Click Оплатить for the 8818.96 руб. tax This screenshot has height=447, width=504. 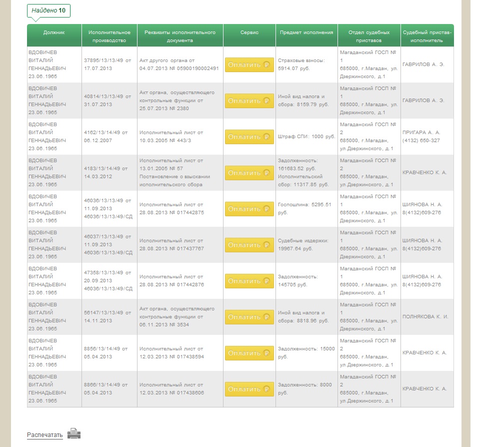coord(249,317)
